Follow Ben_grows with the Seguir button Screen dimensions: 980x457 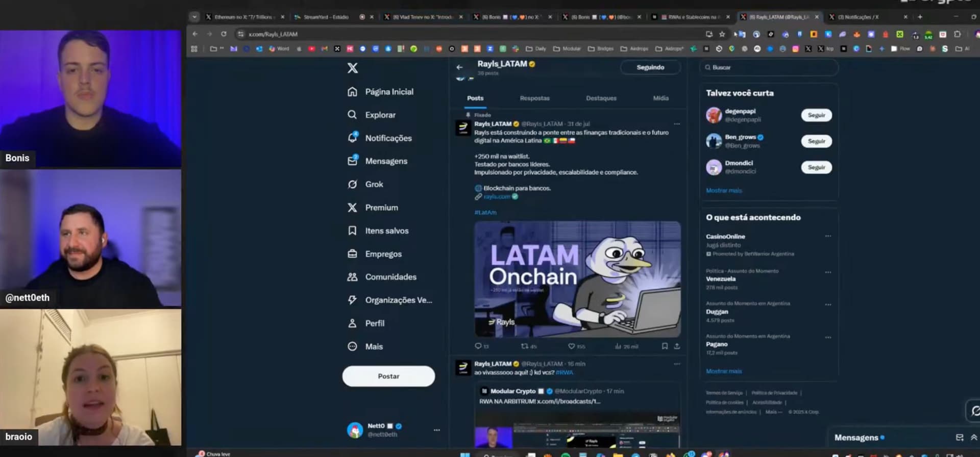816,141
